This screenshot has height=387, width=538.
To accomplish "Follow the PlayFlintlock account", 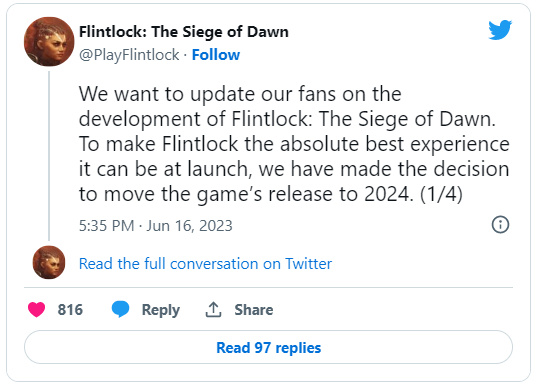I will (216, 55).
